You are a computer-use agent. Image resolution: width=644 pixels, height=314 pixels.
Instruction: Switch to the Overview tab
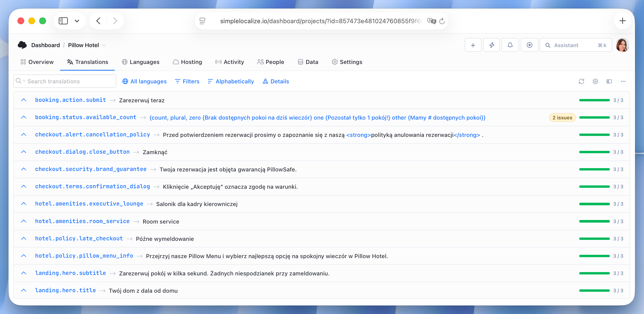[37, 62]
